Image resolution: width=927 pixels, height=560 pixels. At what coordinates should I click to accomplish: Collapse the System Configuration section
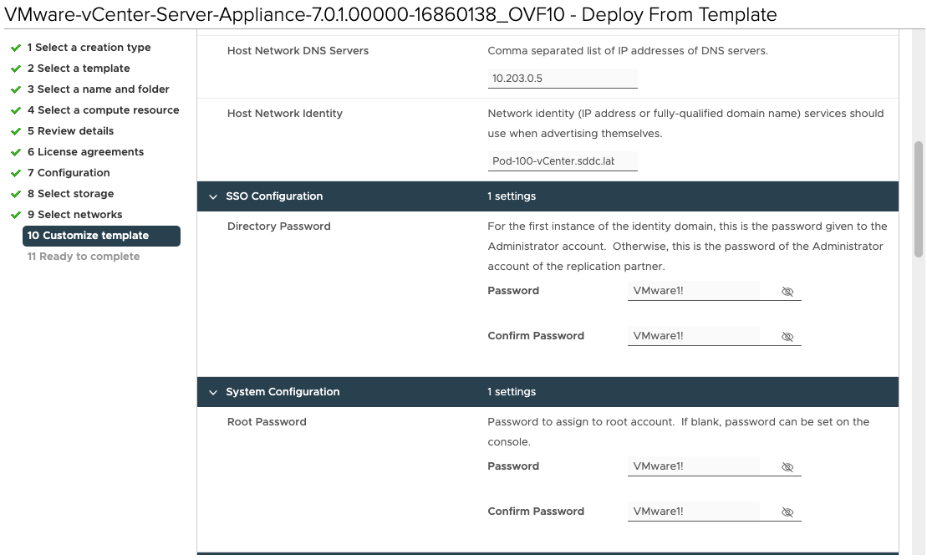(x=214, y=392)
